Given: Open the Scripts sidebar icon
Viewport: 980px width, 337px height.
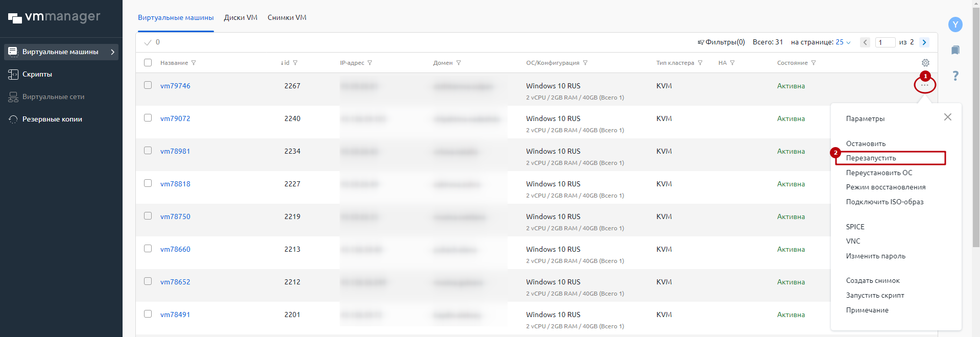Looking at the screenshot, I should 13,75.
